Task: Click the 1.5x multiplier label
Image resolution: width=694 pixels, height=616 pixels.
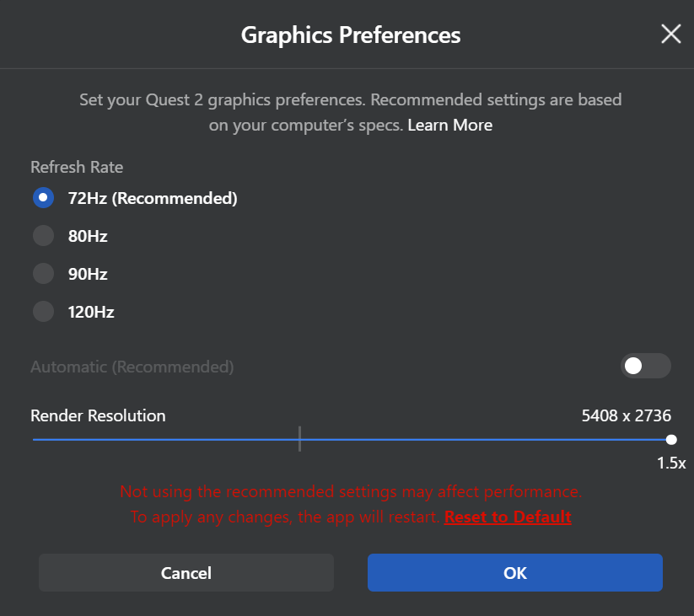Action: click(671, 463)
